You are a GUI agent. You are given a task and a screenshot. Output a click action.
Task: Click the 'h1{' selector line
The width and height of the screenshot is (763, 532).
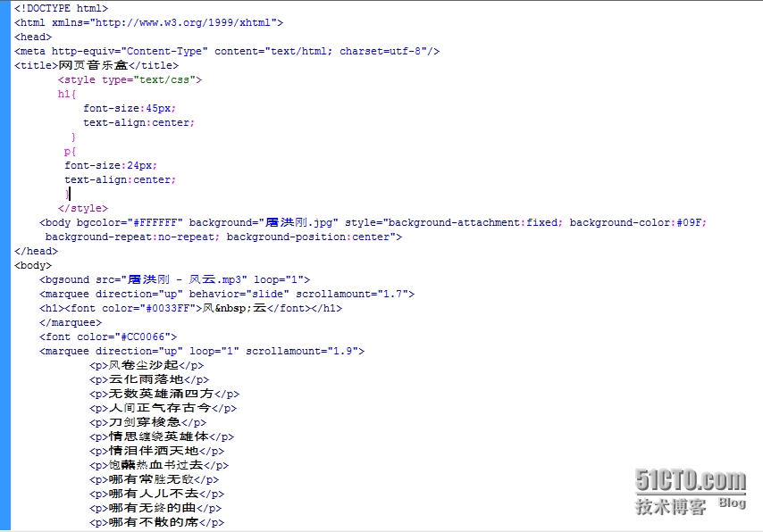click(x=67, y=94)
